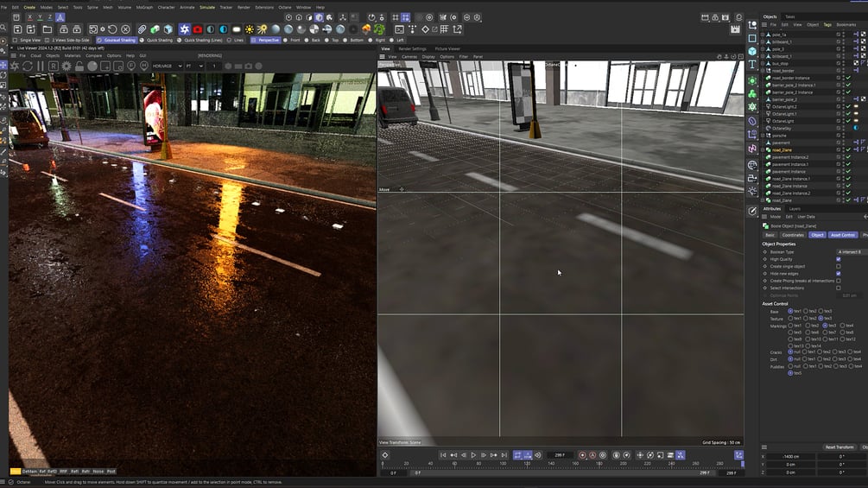
Task: Click the timeline ruler at frame 100
Action: (503, 464)
